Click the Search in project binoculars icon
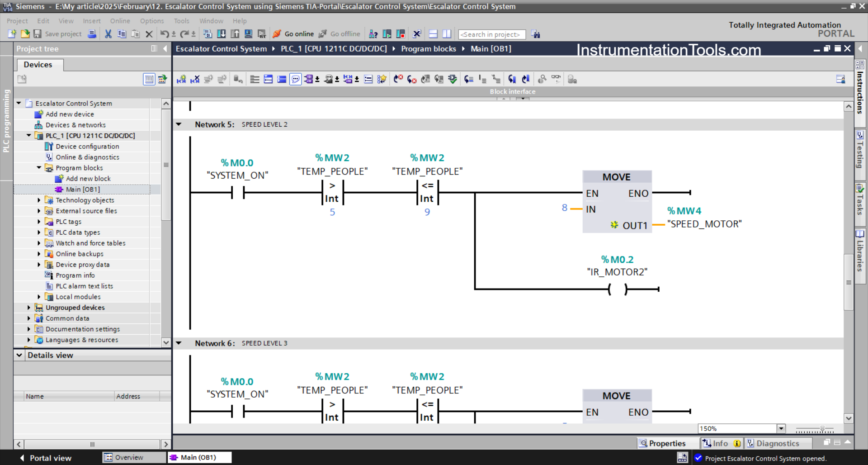 click(536, 34)
